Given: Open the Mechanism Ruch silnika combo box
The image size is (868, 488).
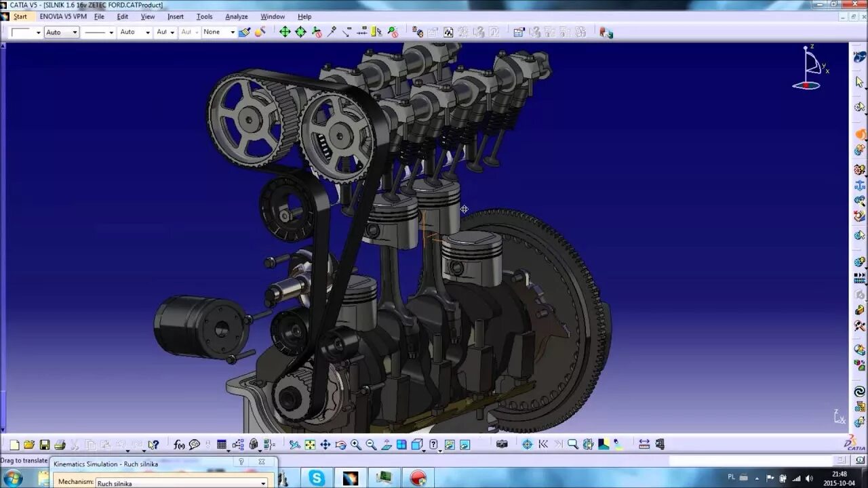Looking at the screenshot, I should click(x=182, y=483).
